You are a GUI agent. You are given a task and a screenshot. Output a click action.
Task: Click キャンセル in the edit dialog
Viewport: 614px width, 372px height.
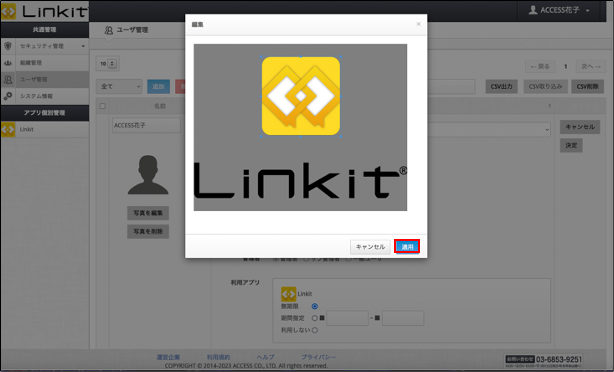coord(370,247)
